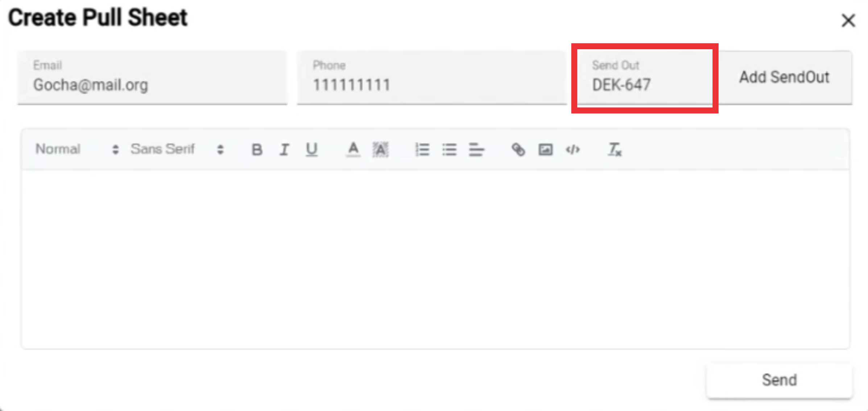
Task: Insert a bulleted list
Action: 449,149
